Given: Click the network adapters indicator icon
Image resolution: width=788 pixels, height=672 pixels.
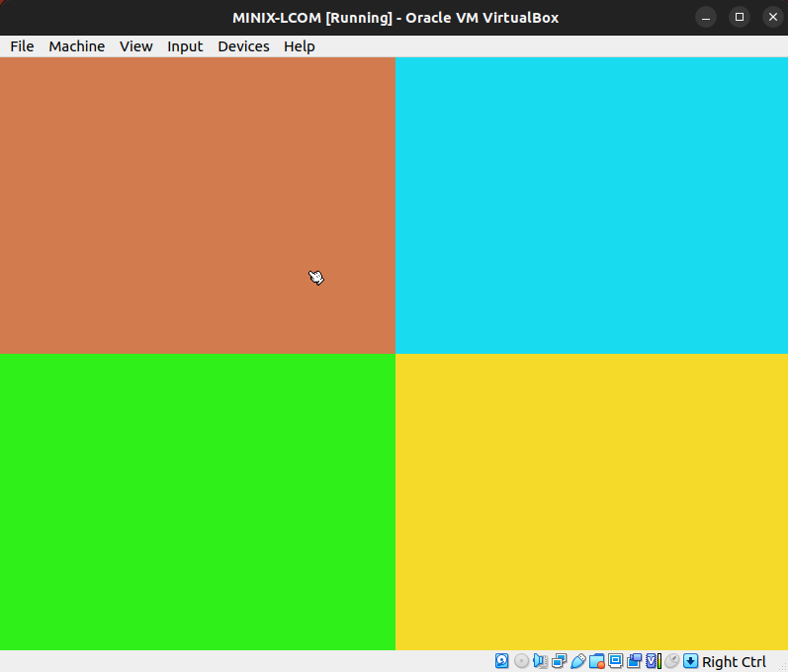Looking at the screenshot, I should click(x=559, y=661).
